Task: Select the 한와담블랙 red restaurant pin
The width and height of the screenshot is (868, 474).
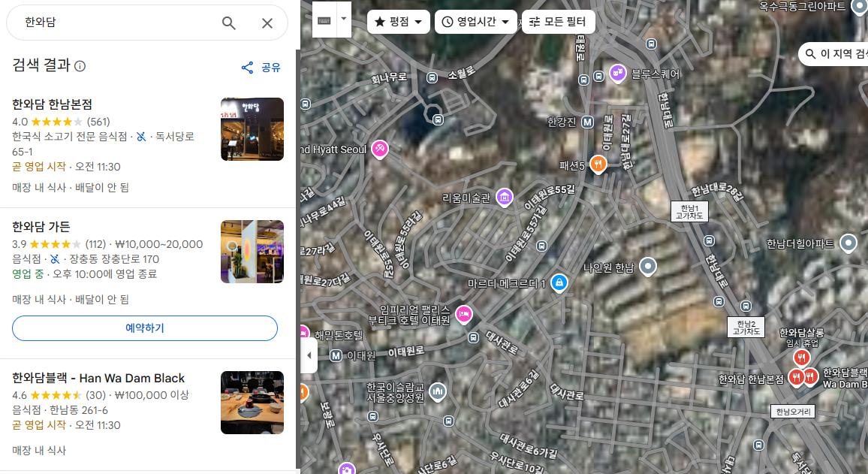Action: tap(810, 376)
